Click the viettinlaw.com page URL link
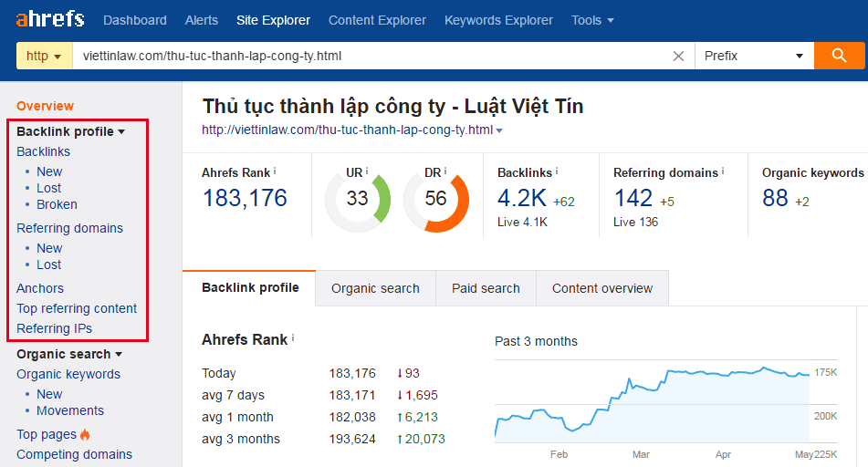 [x=347, y=130]
